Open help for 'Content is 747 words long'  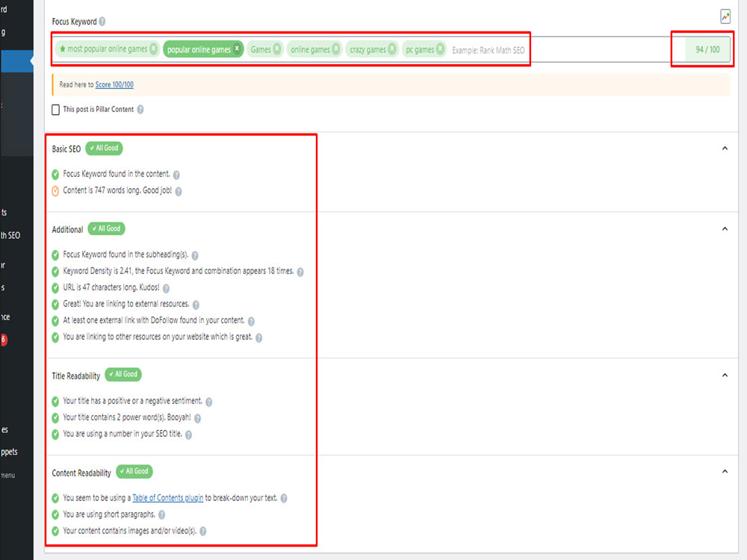pyautogui.click(x=179, y=191)
